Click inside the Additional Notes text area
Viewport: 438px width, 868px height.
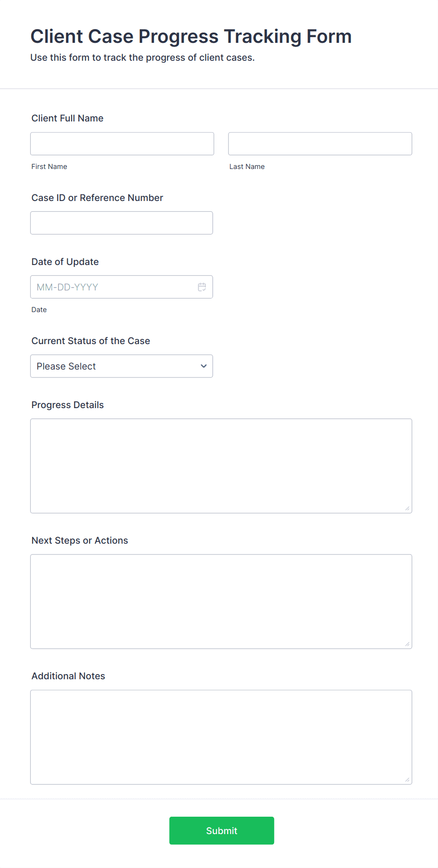pos(221,737)
